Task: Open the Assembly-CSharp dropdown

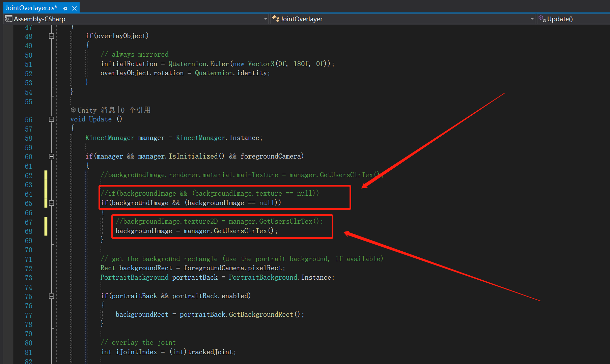Action: pyautogui.click(x=266, y=19)
